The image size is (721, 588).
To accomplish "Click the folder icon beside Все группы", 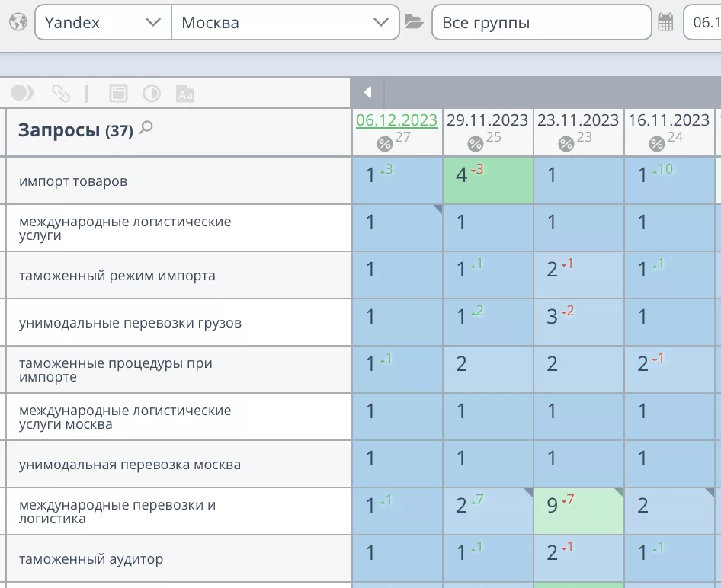I will click(x=414, y=22).
